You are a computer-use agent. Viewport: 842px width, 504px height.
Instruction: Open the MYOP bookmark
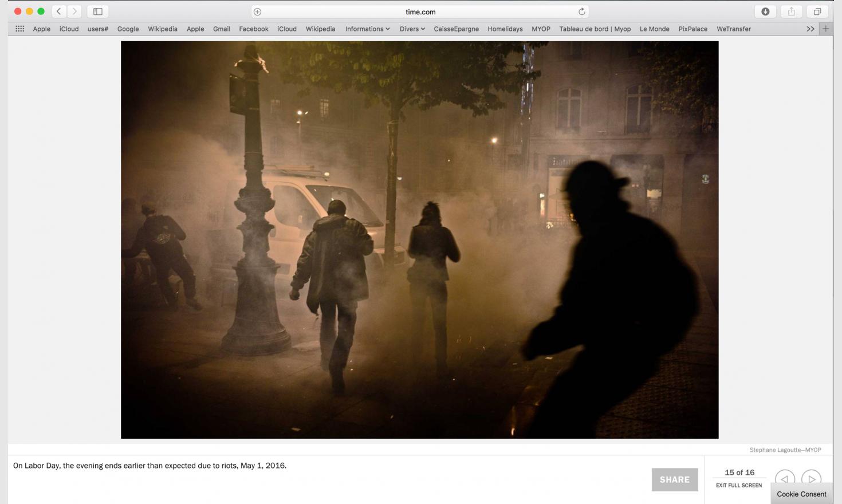point(541,29)
